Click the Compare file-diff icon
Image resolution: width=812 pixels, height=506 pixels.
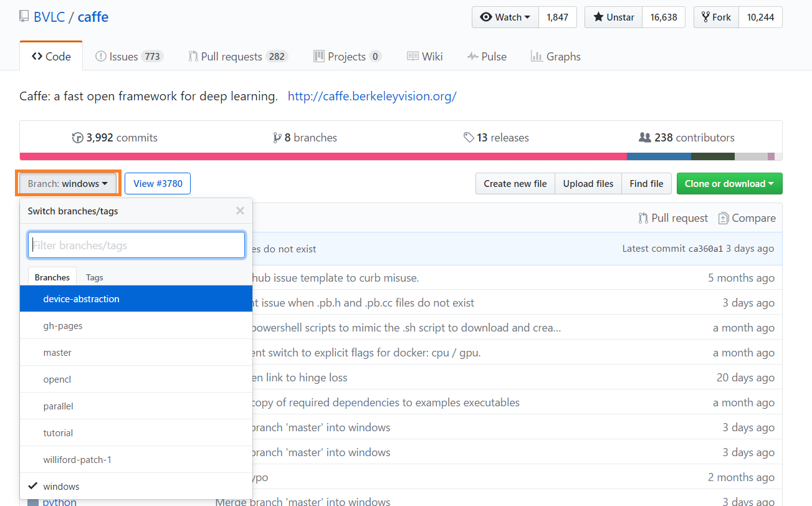(724, 218)
